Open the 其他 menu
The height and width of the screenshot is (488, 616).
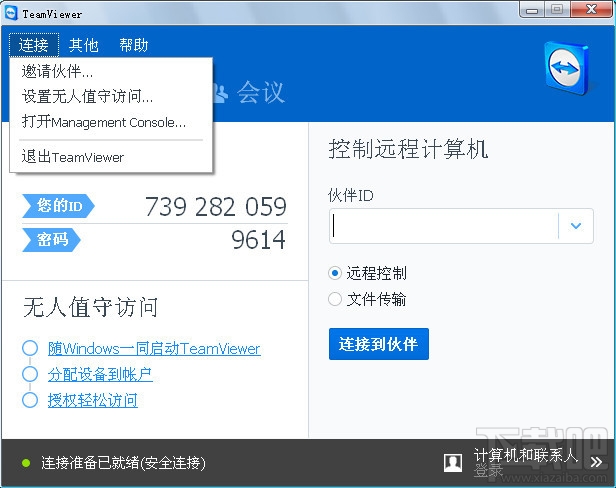tap(83, 45)
